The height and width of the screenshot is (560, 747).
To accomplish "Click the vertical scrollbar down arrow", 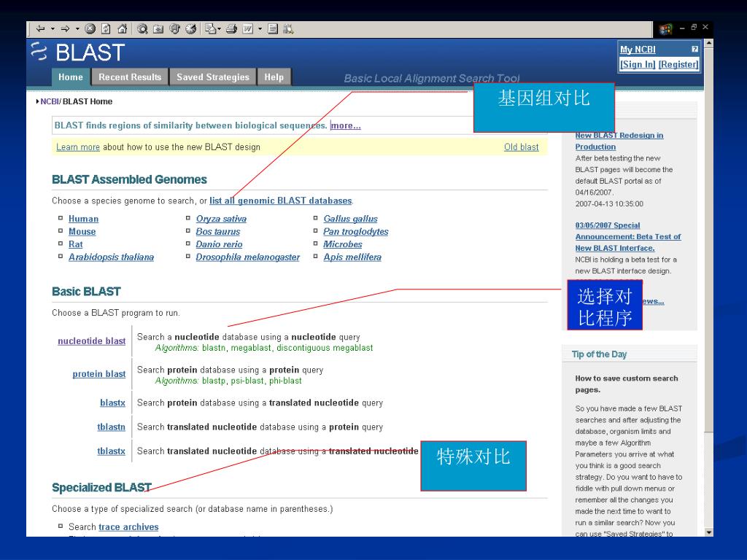I will (x=709, y=532).
